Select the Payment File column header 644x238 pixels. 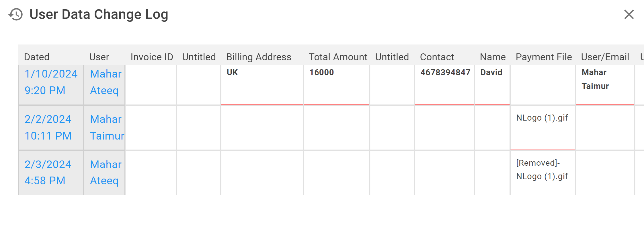544,57
